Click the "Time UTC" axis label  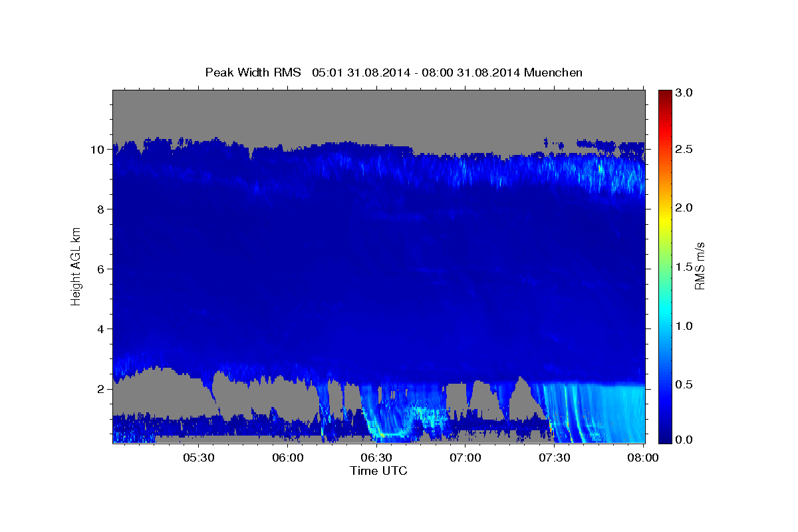378,471
